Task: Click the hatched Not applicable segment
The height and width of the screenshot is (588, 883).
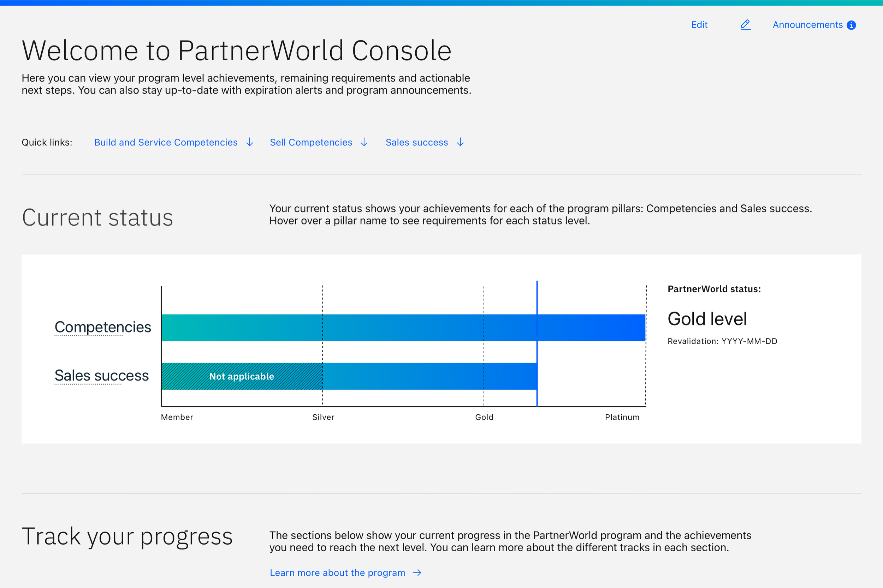Action: click(242, 376)
